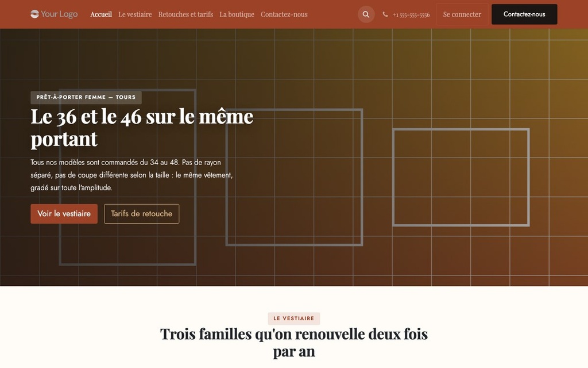Click the heading Trois familles qu'on renouvelle
The height and width of the screenshot is (368, 588).
pos(294,343)
